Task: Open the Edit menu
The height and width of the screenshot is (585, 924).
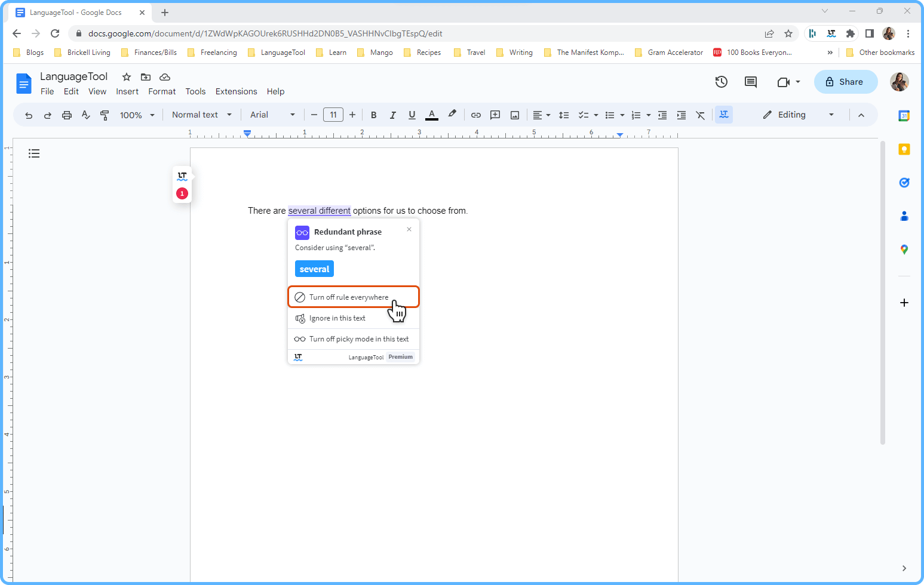Action: coord(71,91)
